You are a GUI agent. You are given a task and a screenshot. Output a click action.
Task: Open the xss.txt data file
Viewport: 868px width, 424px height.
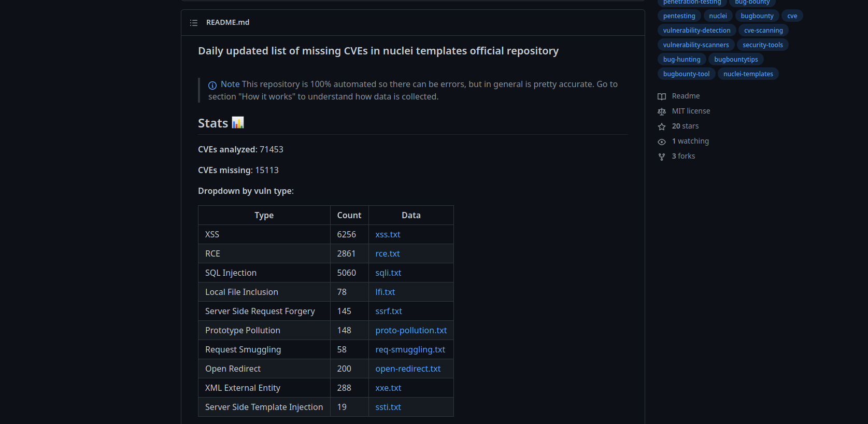[x=388, y=234]
